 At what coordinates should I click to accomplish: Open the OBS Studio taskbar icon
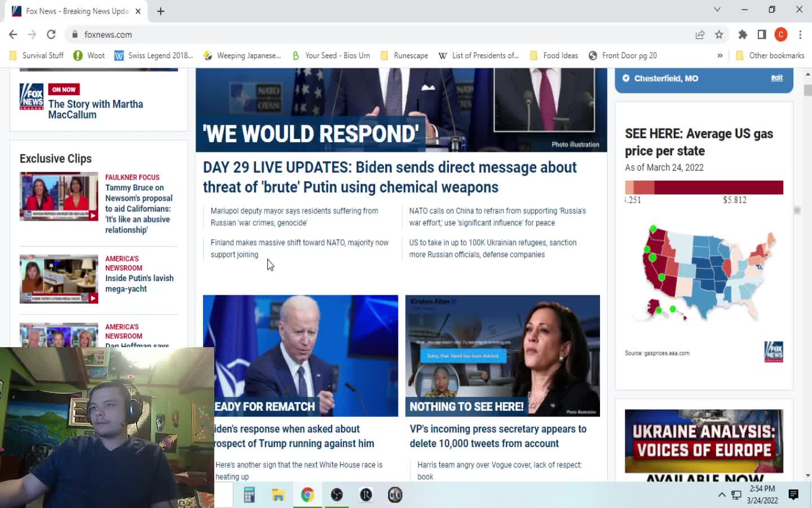(x=337, y=495)
